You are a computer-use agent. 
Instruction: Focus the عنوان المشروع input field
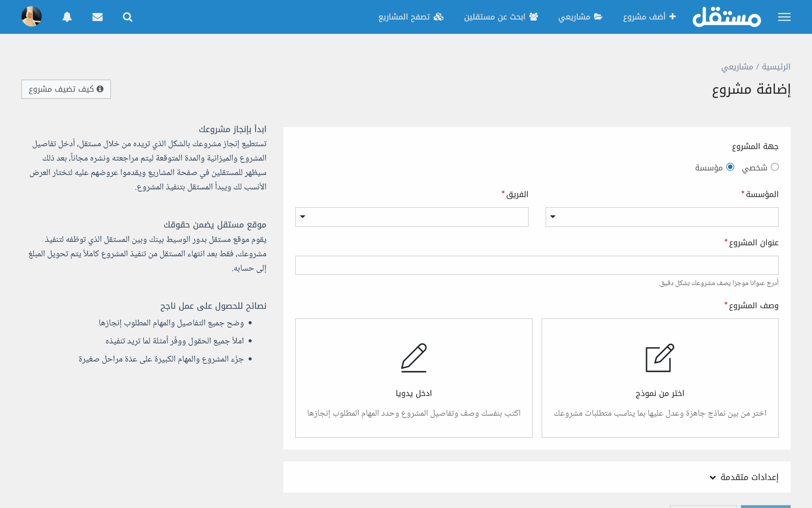click(537, 265)
